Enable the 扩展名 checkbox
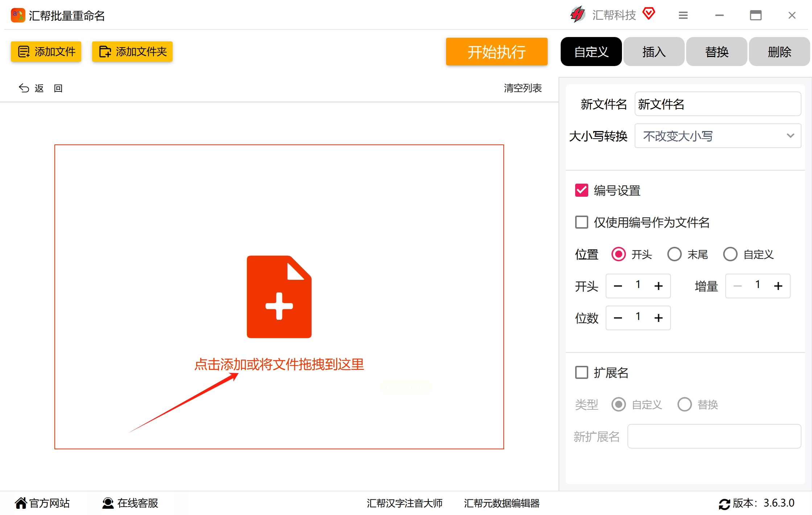812x515 pixels. click(581, 372)
